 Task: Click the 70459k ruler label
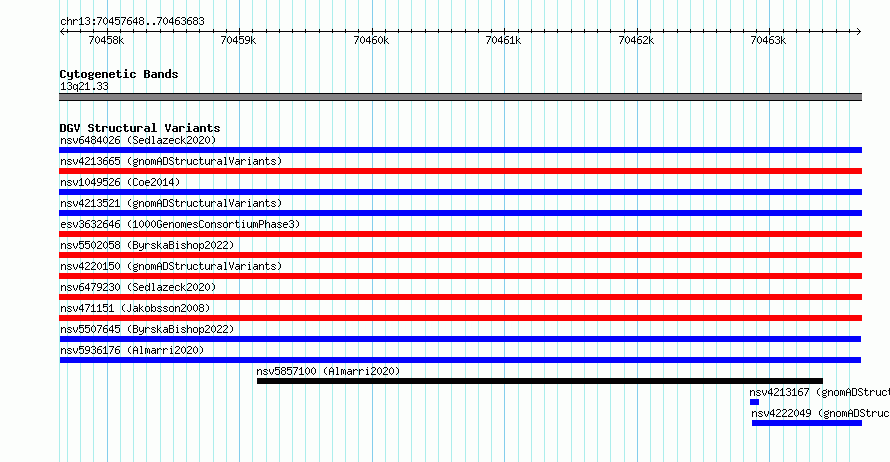tap(238, 40)
